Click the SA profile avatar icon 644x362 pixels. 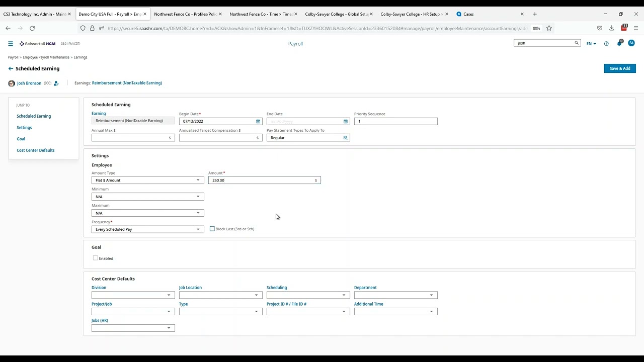pos(631,44)
